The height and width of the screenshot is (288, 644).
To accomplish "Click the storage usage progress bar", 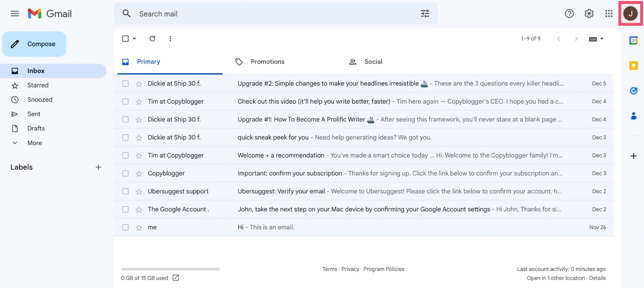I will point(170,269).
